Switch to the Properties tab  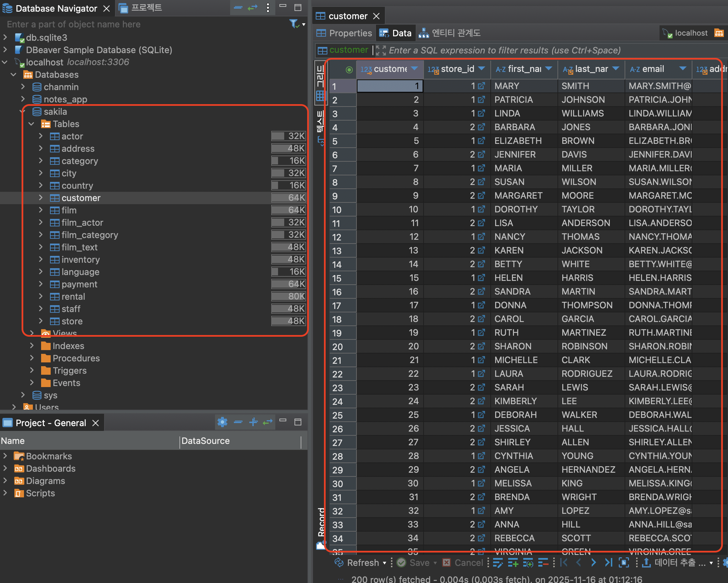click(344, 33)
